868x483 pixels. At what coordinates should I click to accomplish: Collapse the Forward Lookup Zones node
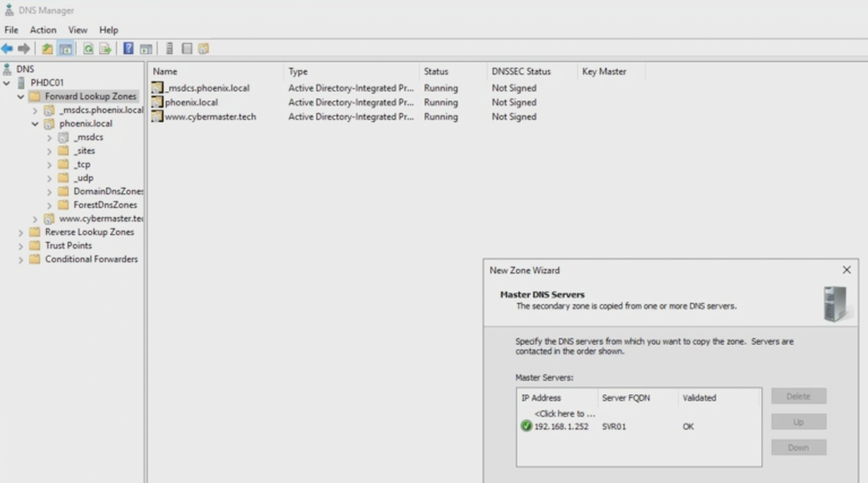21,96
